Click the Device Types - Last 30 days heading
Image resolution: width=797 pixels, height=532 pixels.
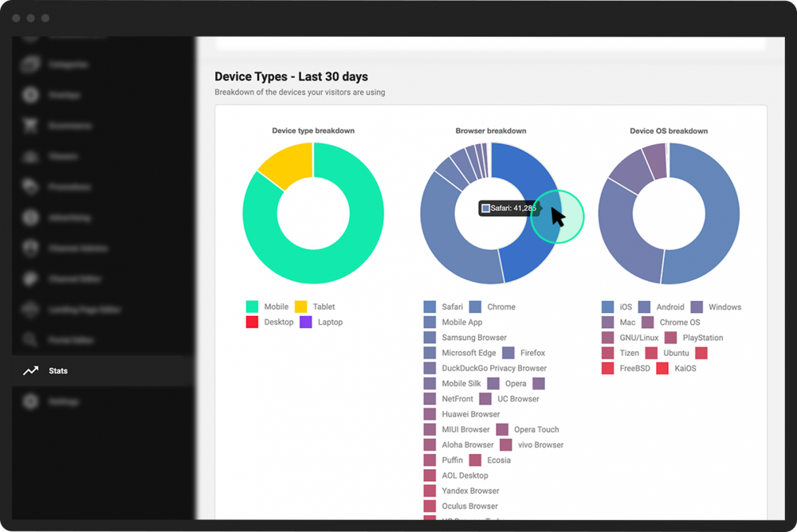point(291,76)
